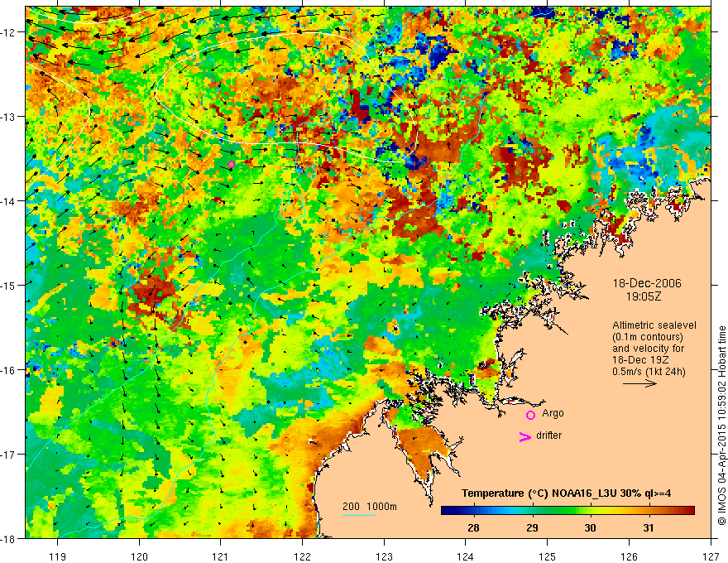This screenshot has width=728, height=563.
Task: Click the longitude axis label 121
Action: coord(221,556)
